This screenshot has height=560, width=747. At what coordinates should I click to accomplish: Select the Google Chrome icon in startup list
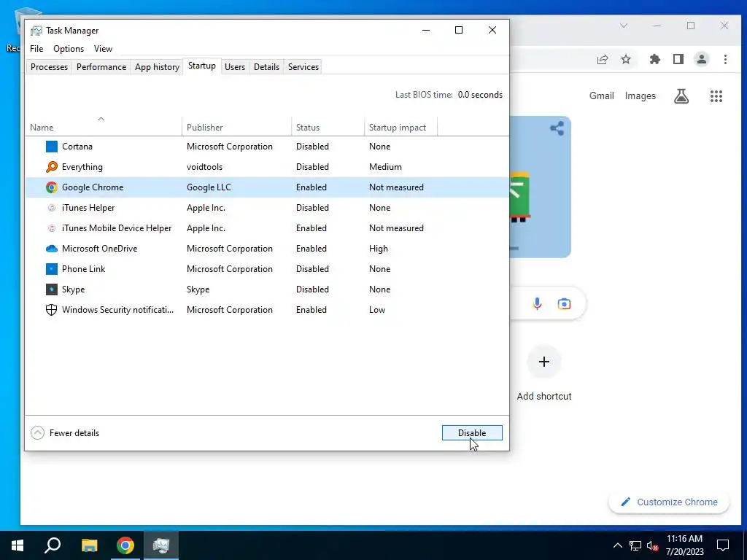[x=52, y=187]
